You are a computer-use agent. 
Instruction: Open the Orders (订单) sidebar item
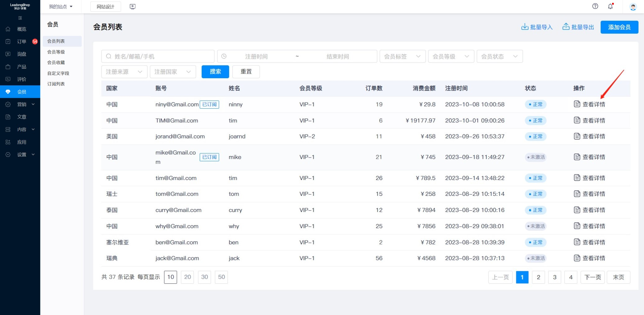tap(21, 42)
